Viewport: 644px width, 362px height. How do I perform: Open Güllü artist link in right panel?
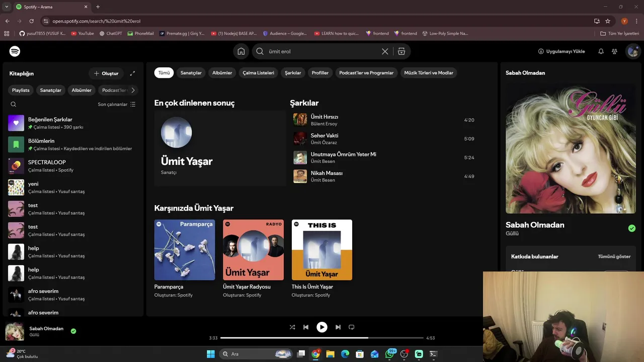click(x=512, y=233)
